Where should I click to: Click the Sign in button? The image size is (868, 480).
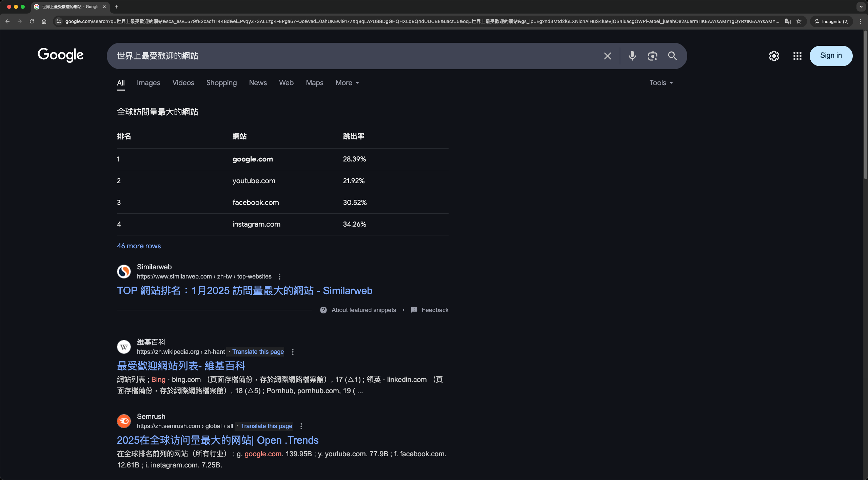pos(831,56)
